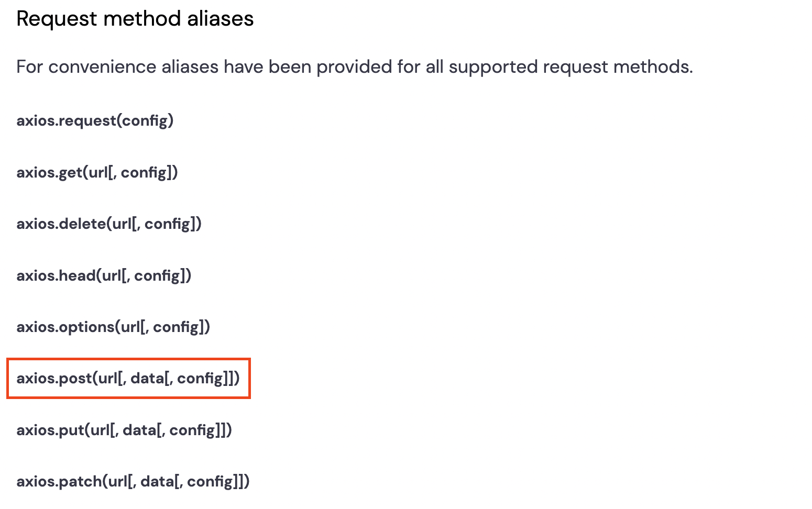Click "data" parameter in the axios.patch line

(157, 482)
